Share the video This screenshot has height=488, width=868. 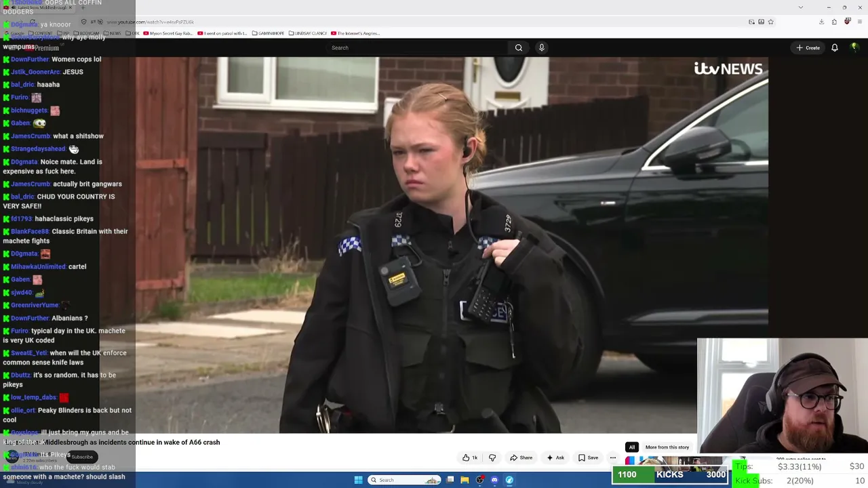[x=521, y=457]
